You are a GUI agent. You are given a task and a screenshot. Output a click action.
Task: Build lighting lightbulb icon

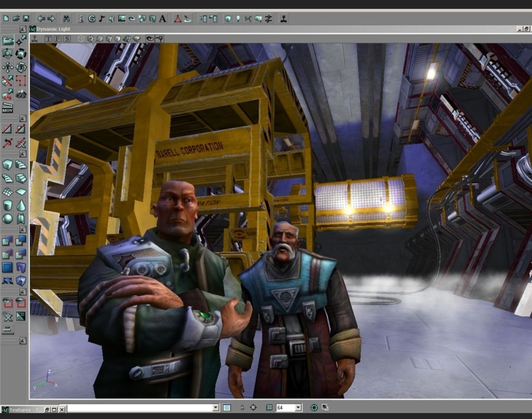[238, 19]
